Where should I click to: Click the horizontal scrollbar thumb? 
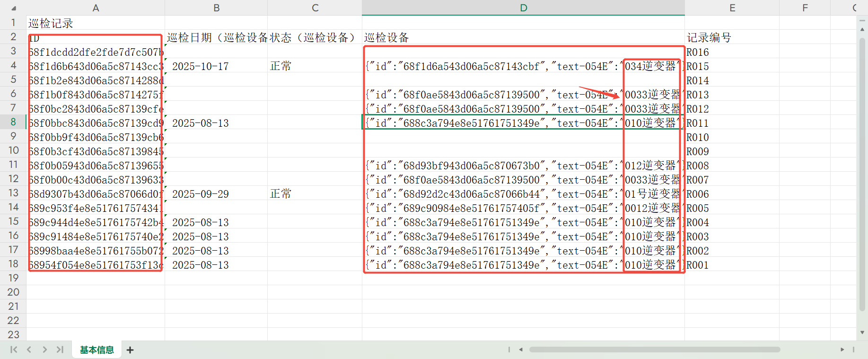click(x=654, y=350)
